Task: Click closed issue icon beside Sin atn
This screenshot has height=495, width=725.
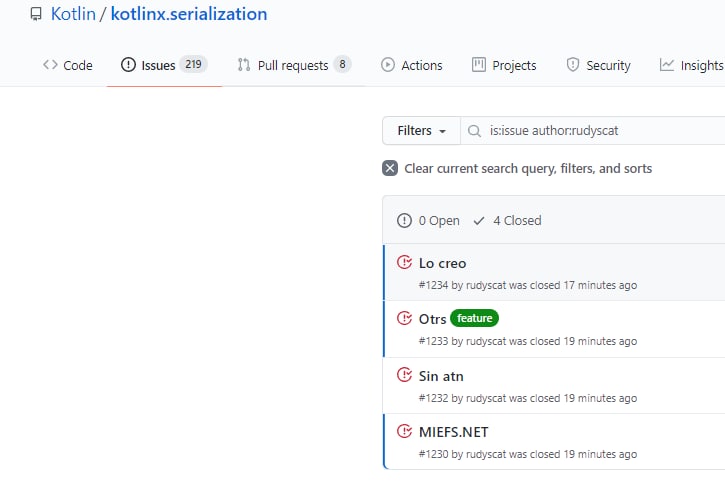Action: click(405, 375)
